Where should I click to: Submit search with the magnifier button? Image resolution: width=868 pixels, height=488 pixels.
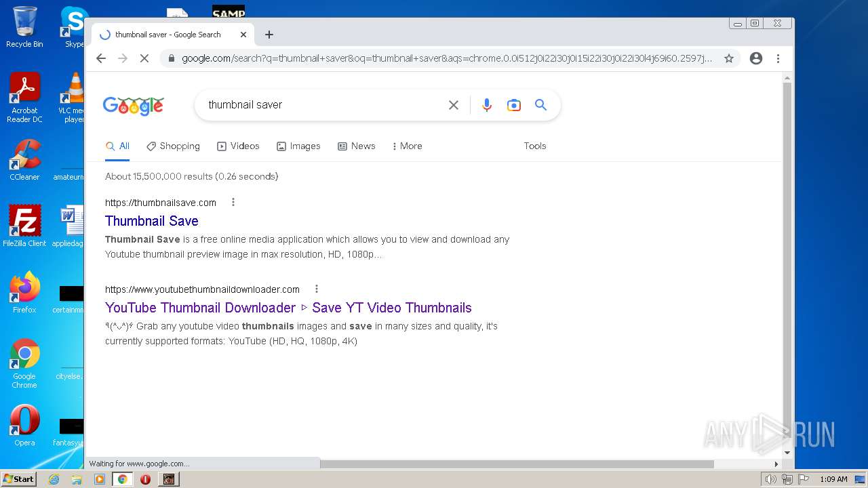tap(540, 105)
